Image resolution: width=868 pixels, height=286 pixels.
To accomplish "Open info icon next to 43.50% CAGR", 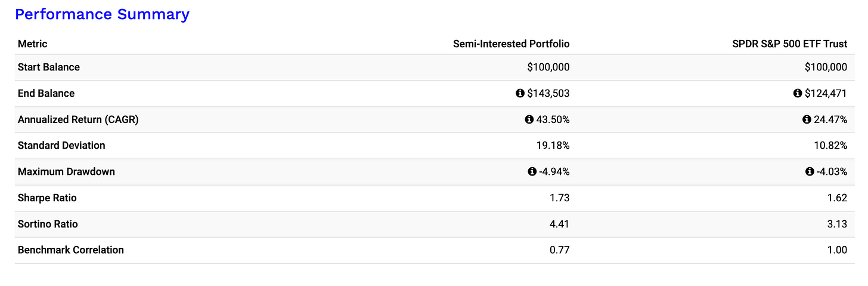I will (x=529, y=120).
